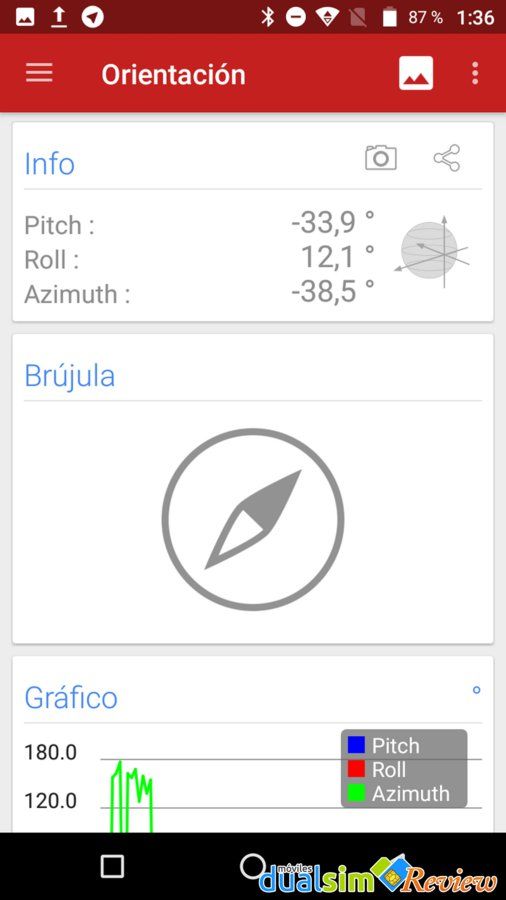Tap the image gallery icon in toolbar
Screen dimensions: 506x900
pos(416,73)
